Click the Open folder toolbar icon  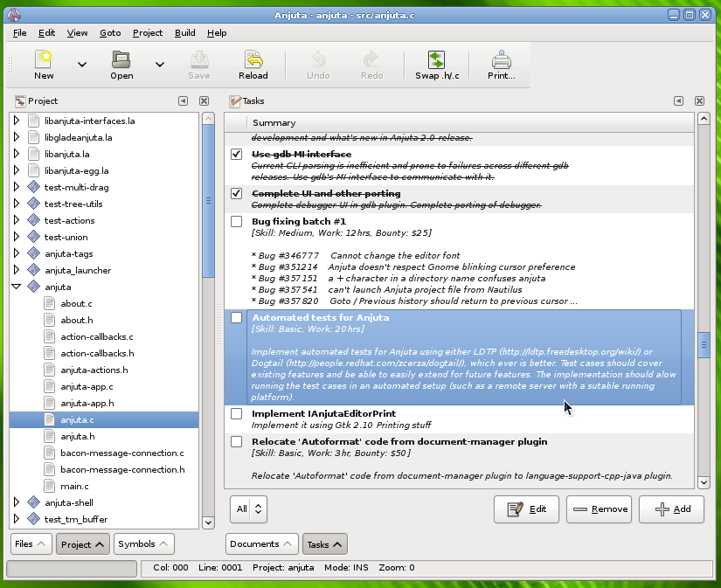pos(121,59)
